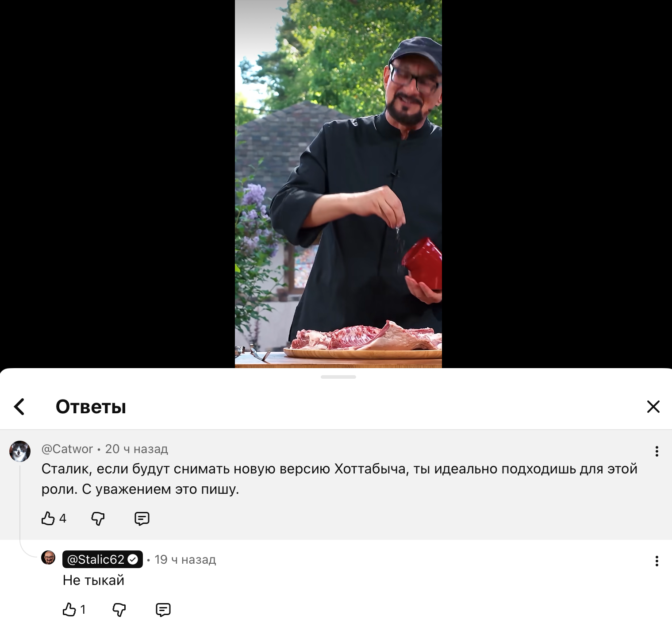
Task: Click the @Catwor username link
Action: tap(67, 449)
